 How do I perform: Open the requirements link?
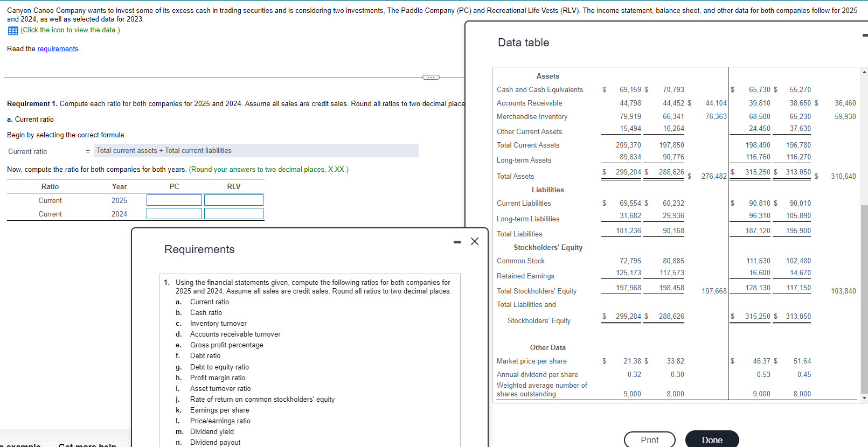(58, 49)
